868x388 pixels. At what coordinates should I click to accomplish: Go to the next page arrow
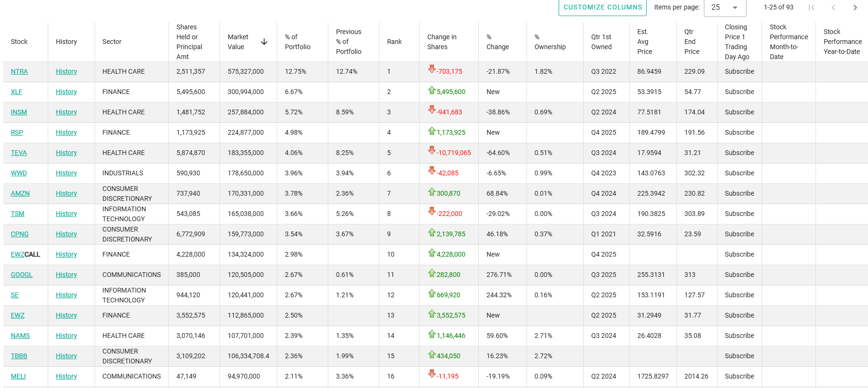pos(855,8)
